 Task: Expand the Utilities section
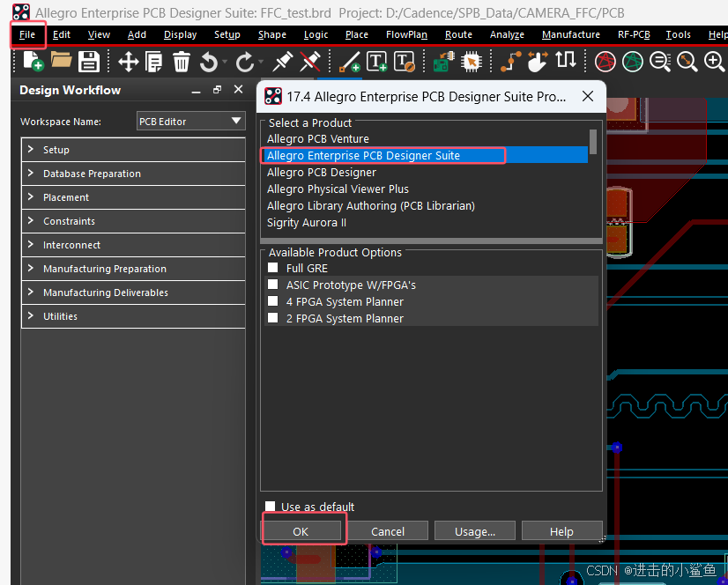click(x=133, y=316)
